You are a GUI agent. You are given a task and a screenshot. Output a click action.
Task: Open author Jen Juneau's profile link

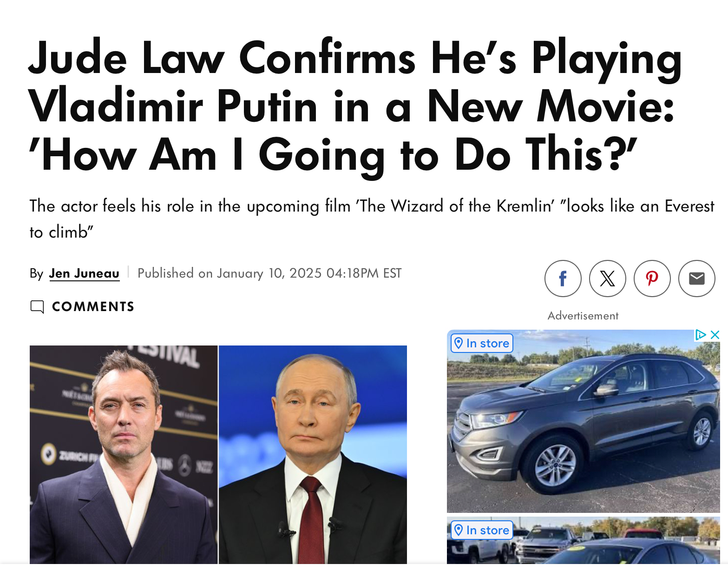coord(84,273)
